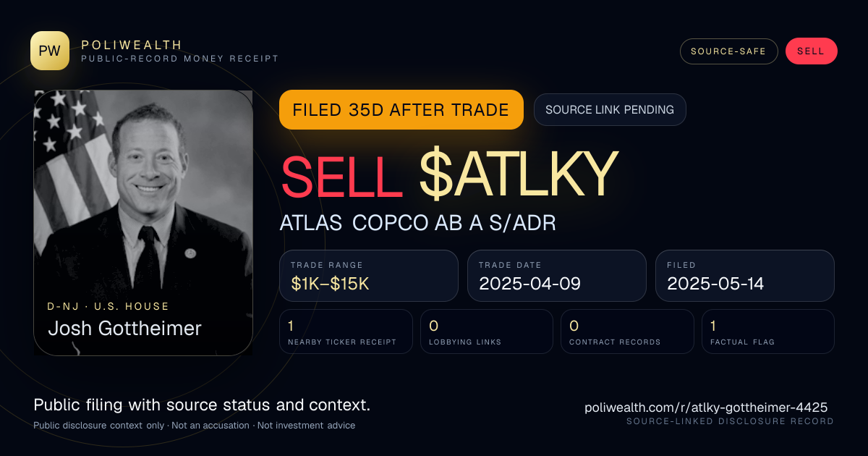Viewport: 868px width, 456px height.
Task: Select the ATLAS COPCO AB A S/ADR name
Action: coord(417,223)
